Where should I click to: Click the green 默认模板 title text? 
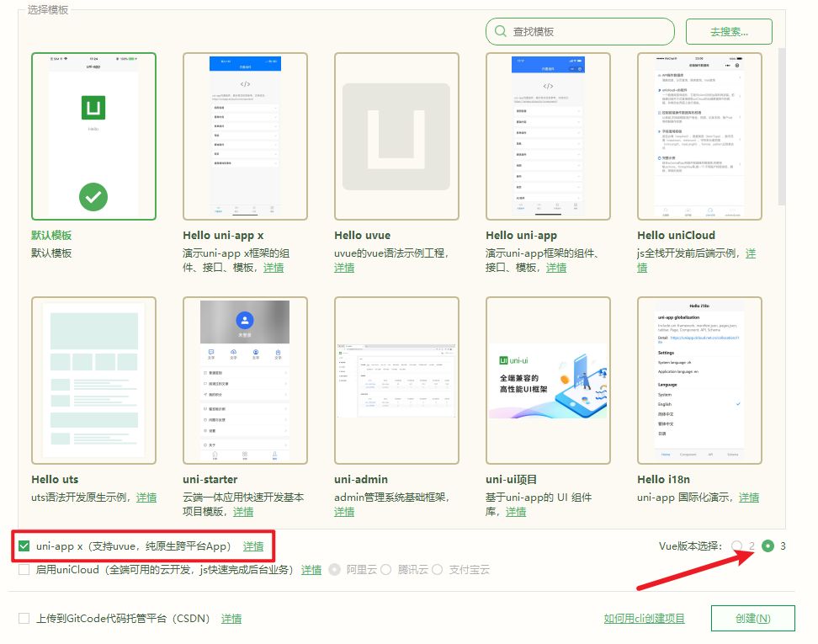(51, 236)
